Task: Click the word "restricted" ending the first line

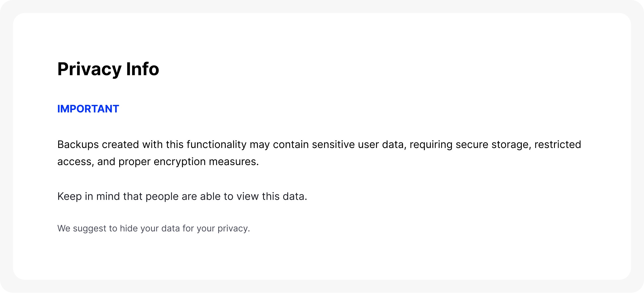Action: tap(558, 145)
